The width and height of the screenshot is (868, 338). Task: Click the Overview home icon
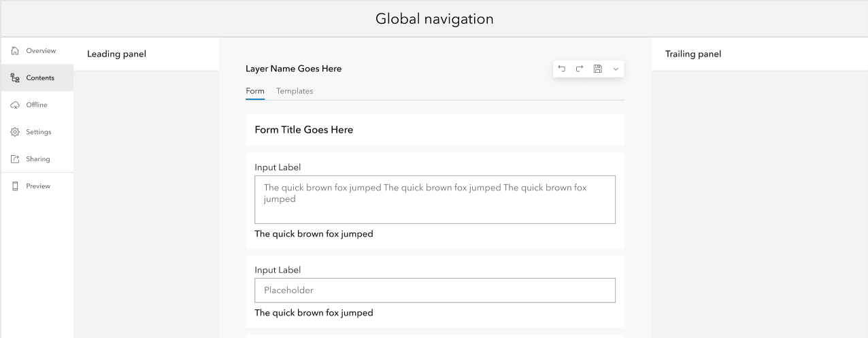click(x=15, y=51)
